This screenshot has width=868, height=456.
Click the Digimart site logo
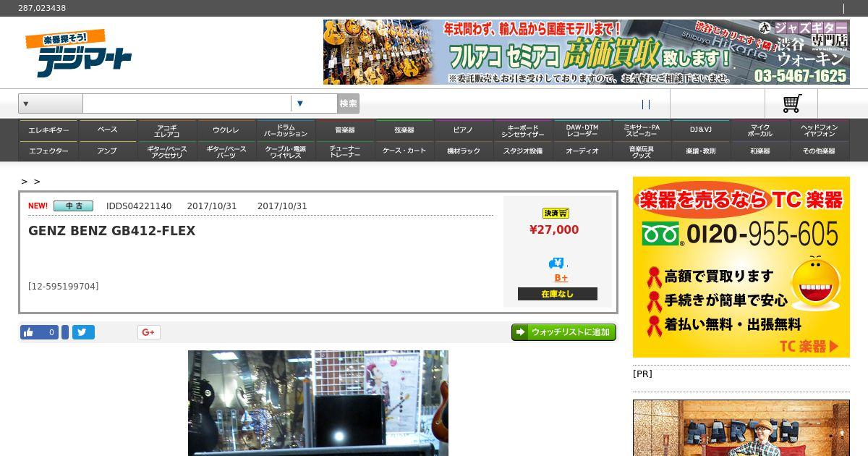pyautogui.click(x=79, y=53)
